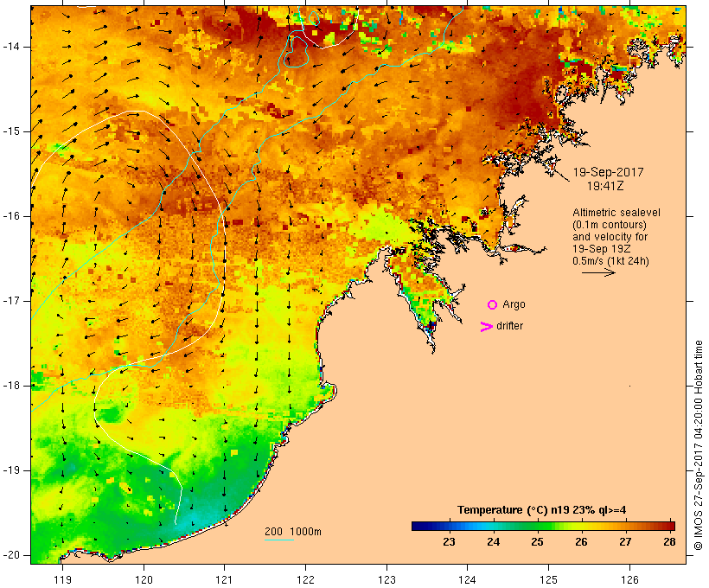
Task: Click the 'Argo' legend label
Action: (514, 304)
